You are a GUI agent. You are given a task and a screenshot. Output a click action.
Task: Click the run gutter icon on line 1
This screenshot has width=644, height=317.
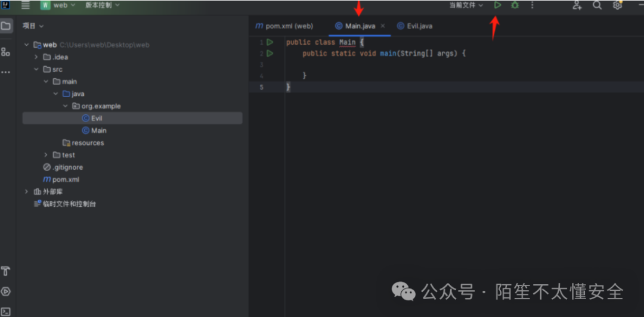(270, 42)
